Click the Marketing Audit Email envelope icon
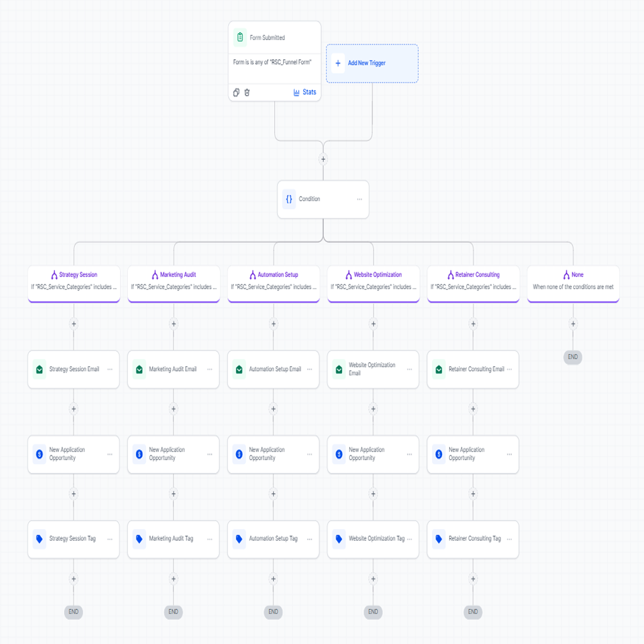The height and width of the screenshot is (644, 644). pyautogui.click(x=139, y=369)
